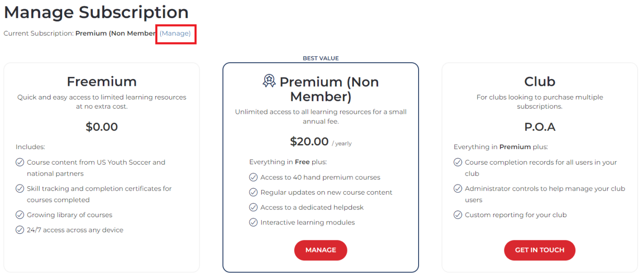
Task: Click the BEST VALUE label above Premium card
Action: point(321,58)
